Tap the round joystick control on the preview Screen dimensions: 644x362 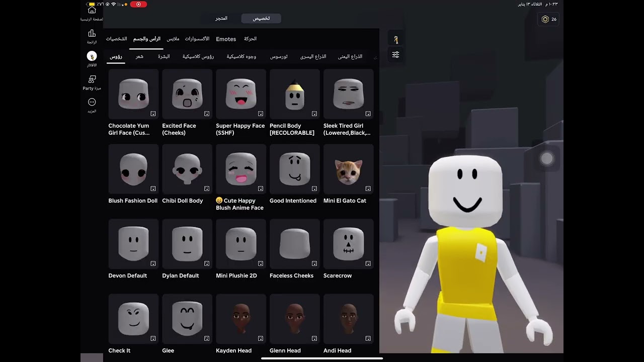click(x=547, y=159)
